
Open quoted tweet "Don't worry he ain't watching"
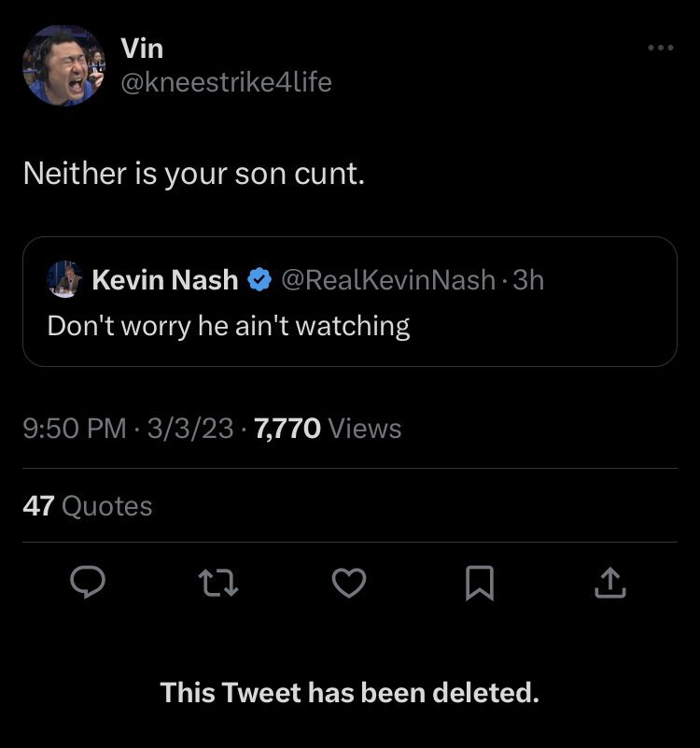click(229, 326)
